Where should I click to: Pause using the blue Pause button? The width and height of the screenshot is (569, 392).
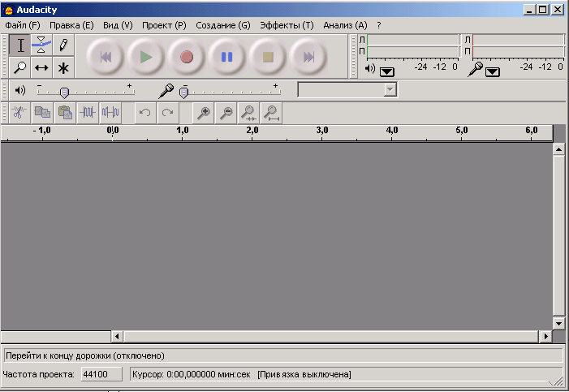pyautogui.click(x=226, y=57)
